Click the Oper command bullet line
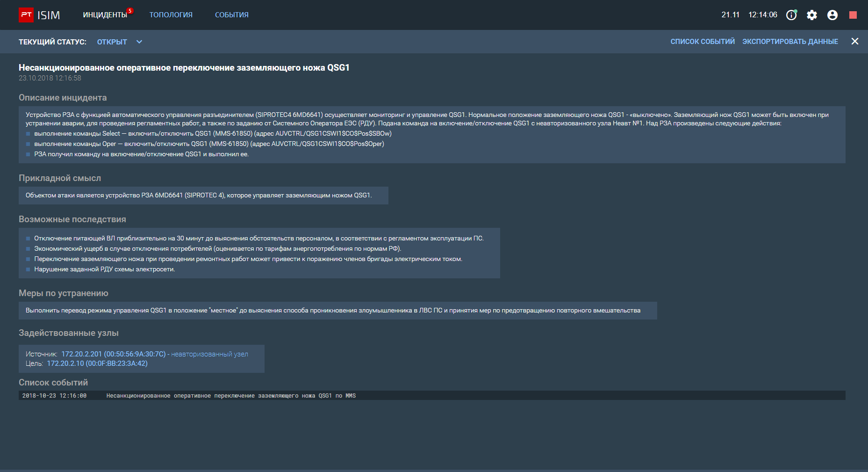This screenshot has width=868, height=472. click(209, 144)
